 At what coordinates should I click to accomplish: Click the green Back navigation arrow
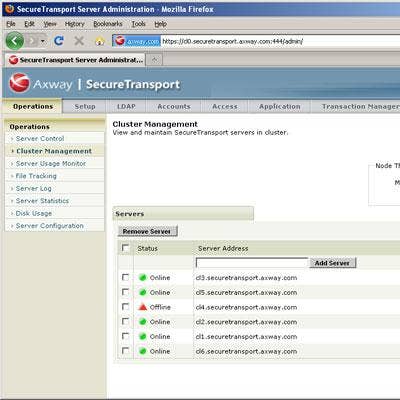15,41
